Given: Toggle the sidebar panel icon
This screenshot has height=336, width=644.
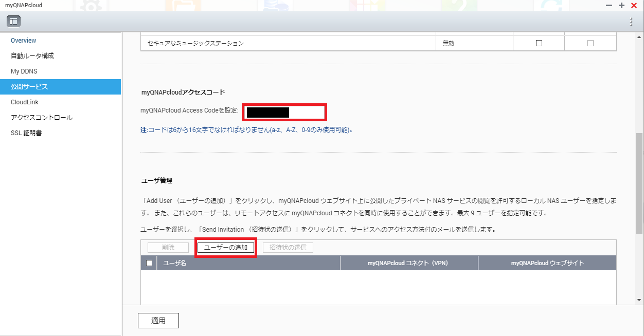Looking at the screenshot, I should tap(13, 21).
